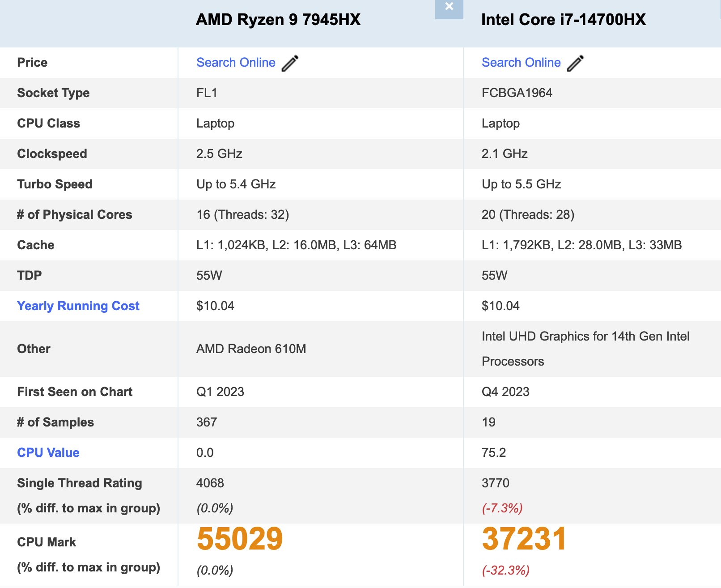Follow the CPU Value link
The width and height of the screenshot is (721, 588).
click(48, 453)
